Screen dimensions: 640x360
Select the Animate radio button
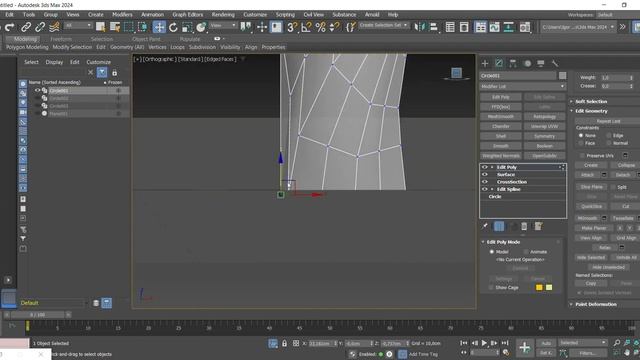pos(526,252)
